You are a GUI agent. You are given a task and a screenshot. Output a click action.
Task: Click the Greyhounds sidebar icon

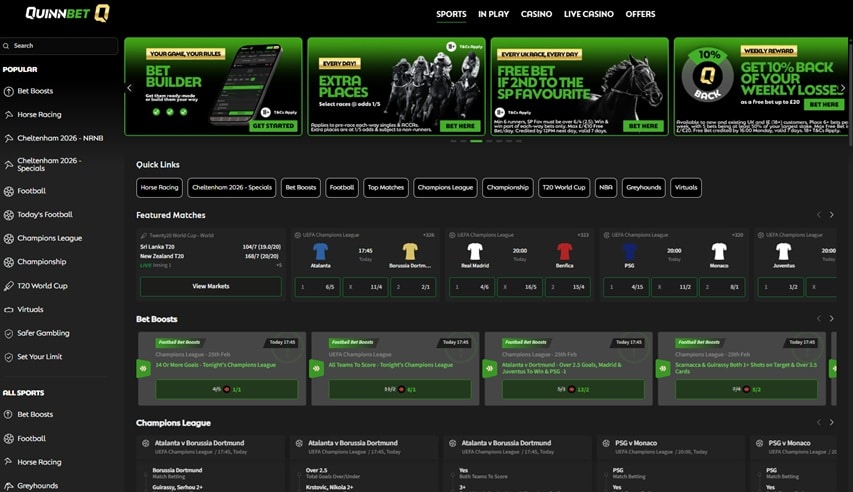9,485
